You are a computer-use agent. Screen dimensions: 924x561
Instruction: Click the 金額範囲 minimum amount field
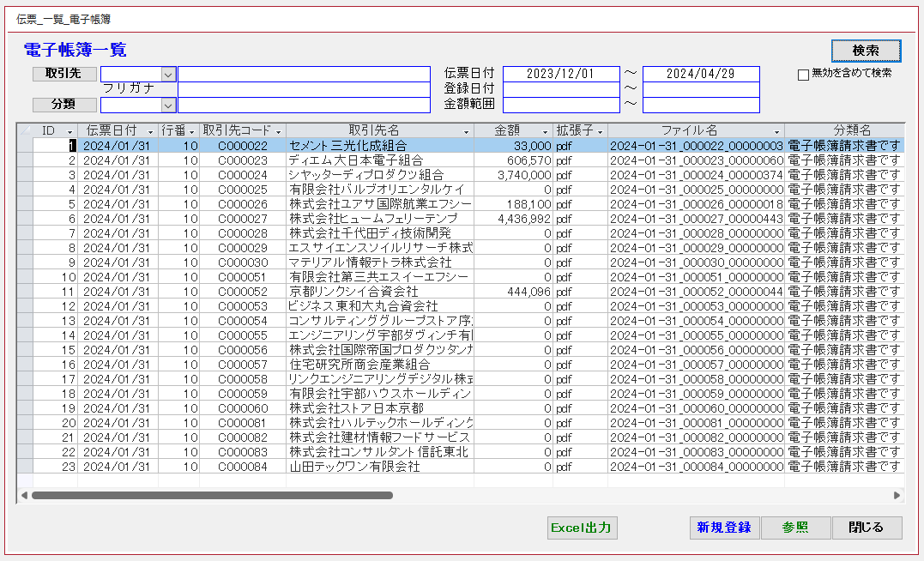(561, 106)
